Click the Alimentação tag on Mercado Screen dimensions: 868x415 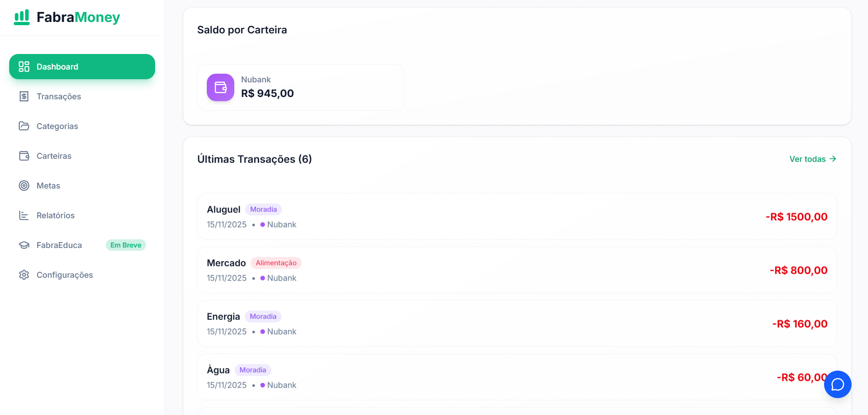pos(276,263)
